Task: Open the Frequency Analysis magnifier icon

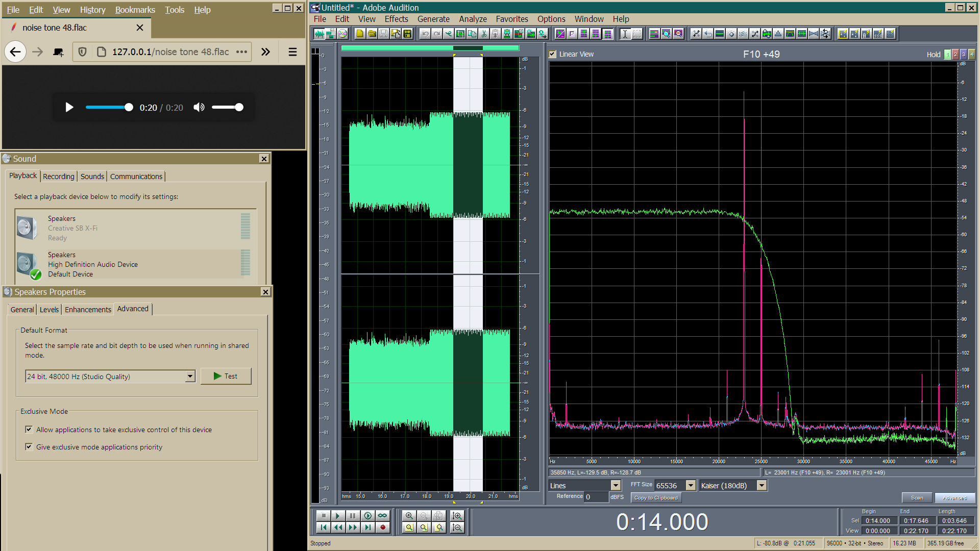Action: 666,34
